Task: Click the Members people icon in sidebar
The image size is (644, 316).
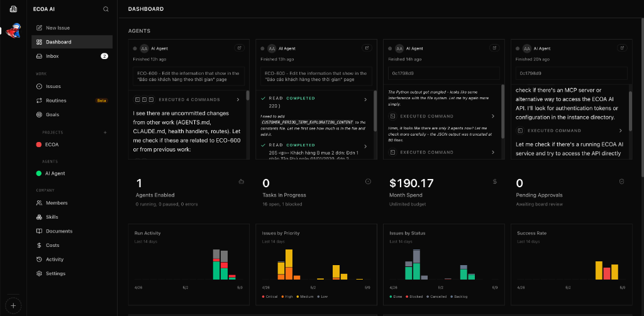Action: tap(39, 203)
